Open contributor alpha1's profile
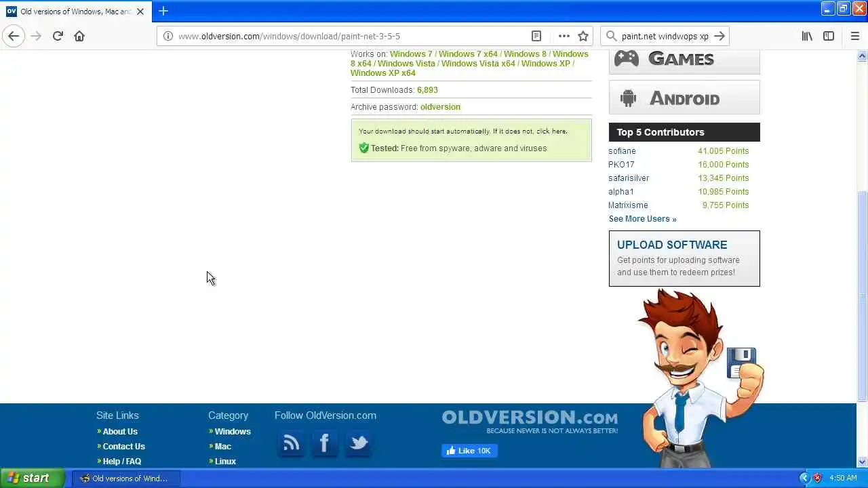The image size is (868, 488). 621,192
